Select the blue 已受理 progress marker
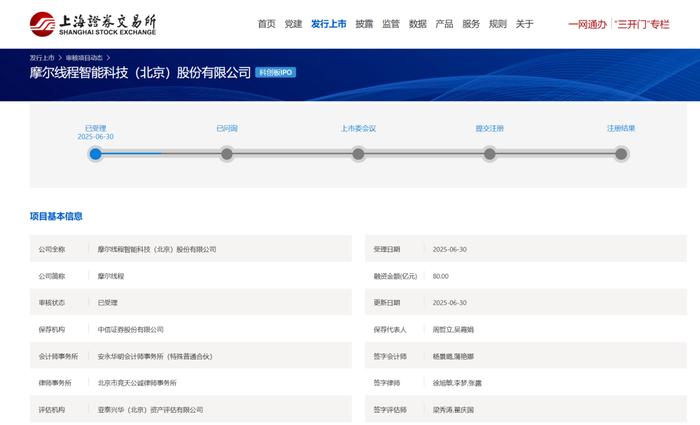 (95, 154)
